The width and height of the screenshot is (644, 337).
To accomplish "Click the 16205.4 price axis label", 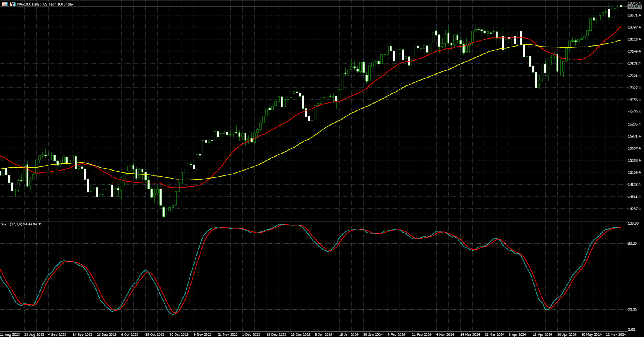I will [x=635, y=124].
